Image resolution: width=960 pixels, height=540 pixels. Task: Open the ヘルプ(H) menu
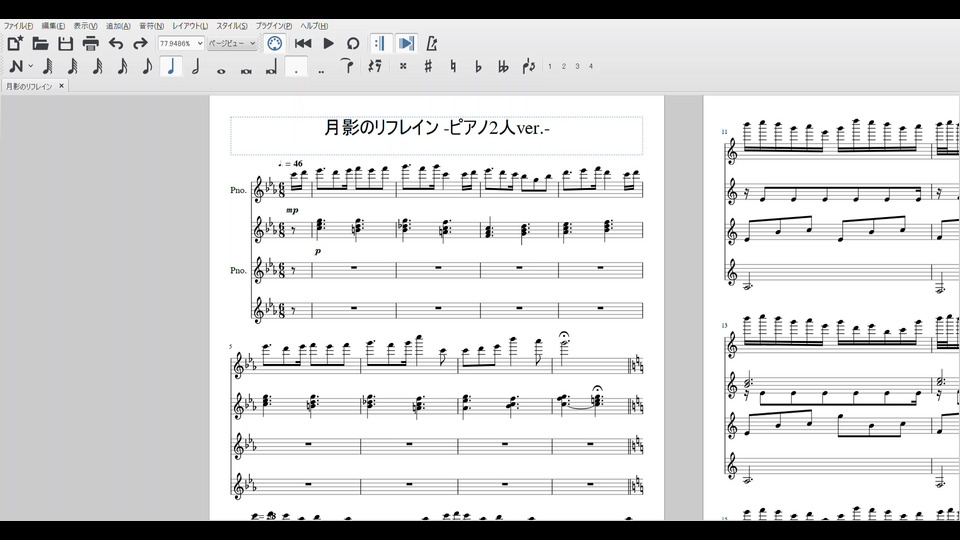click(x=314, y=26)
